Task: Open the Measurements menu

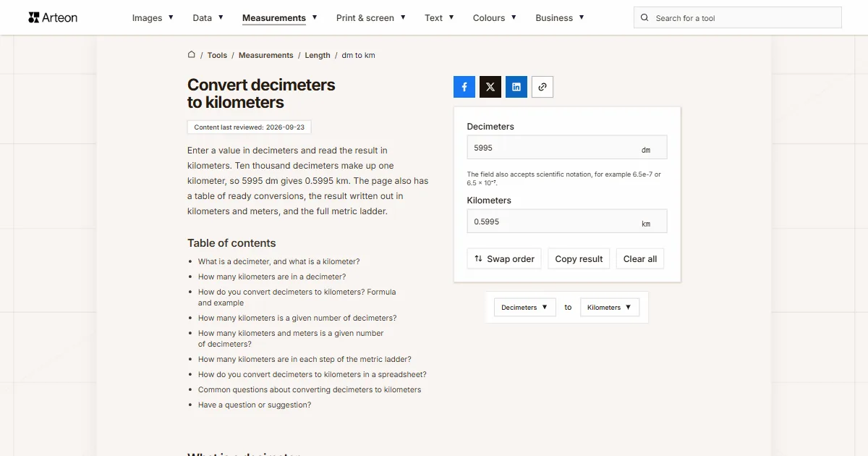Action: pyautogui.click(x=279, y=18)
